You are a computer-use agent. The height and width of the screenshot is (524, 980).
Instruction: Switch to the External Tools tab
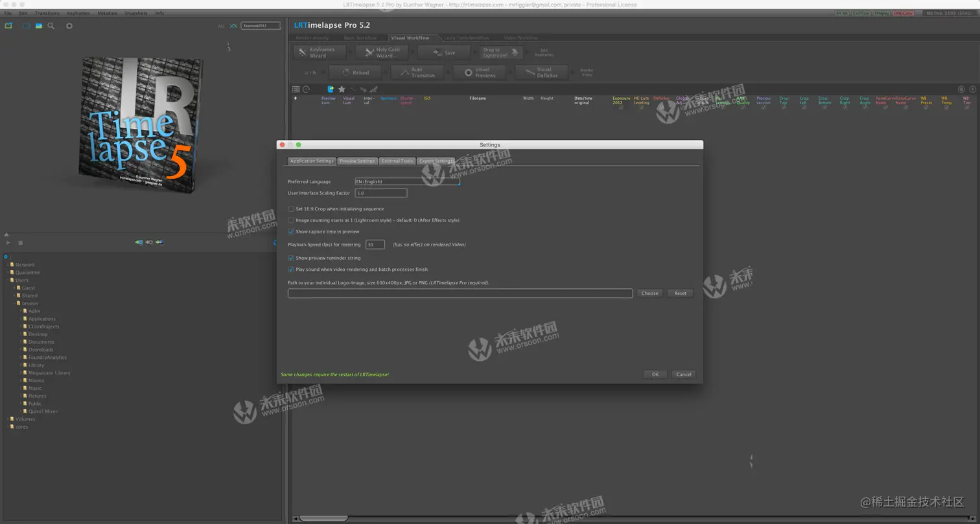(397, 161)
